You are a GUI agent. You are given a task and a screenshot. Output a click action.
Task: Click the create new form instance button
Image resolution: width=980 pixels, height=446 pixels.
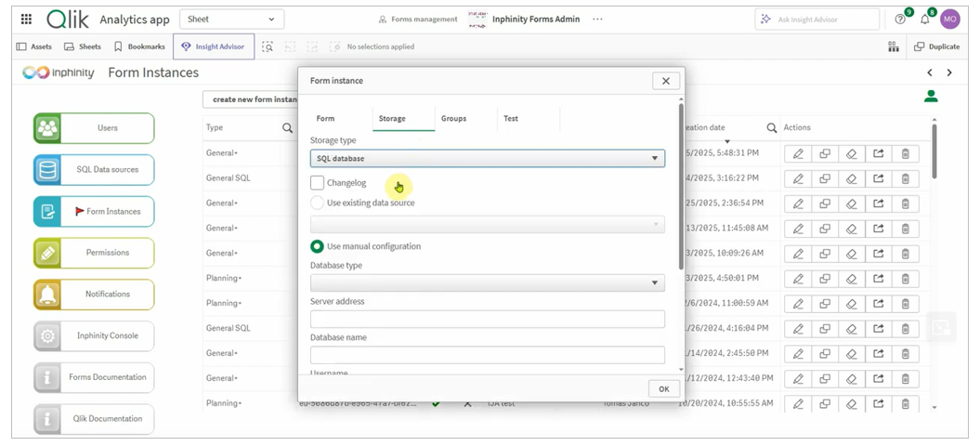[251, 99]
